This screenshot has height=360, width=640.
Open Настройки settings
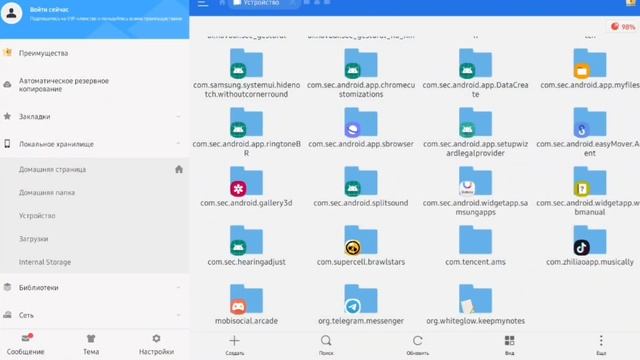click(x=156, y=345)
